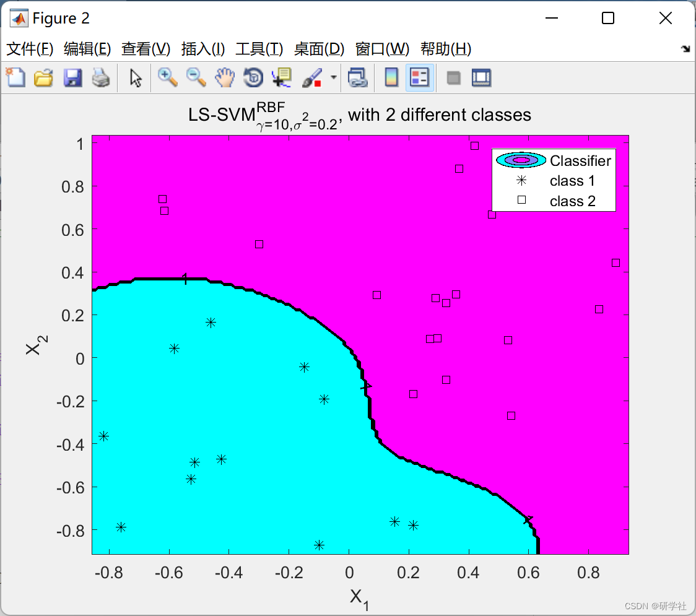The image size is (696, 616).
Task: Enable the Rotate 3D tool
Action: [253, 77]
